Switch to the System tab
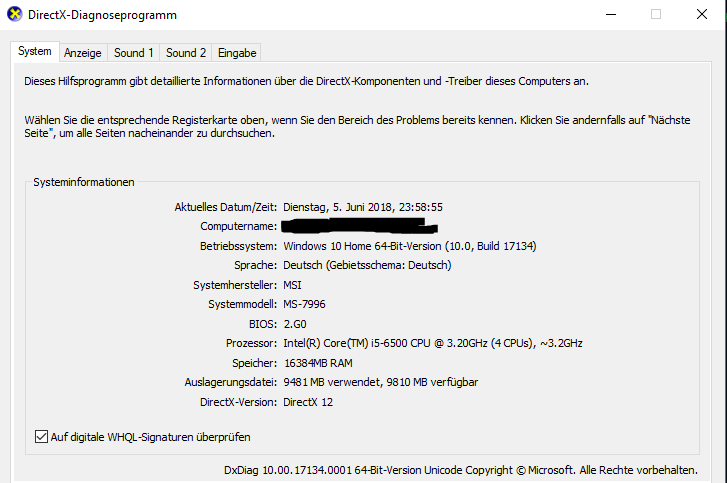727x483 pixels. click(x=35, y=51)
